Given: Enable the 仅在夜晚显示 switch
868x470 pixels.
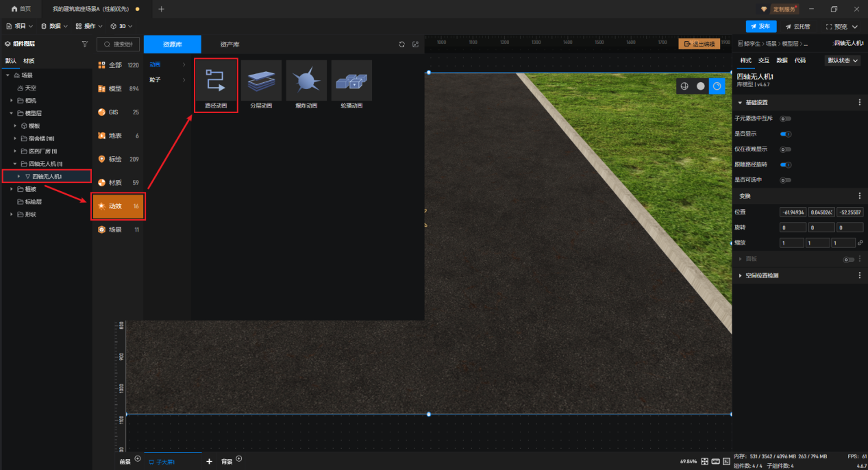Looking at the screenshot, I should pos(786,149).
